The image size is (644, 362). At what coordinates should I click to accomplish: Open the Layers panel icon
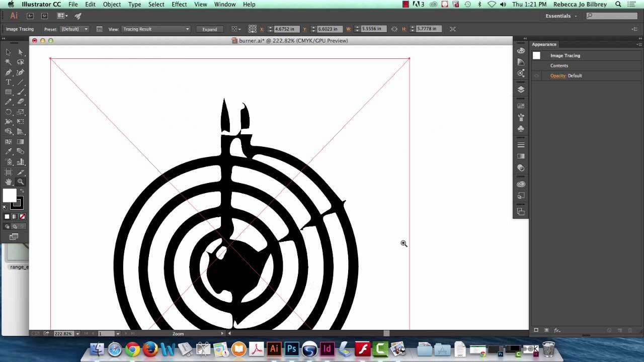point(521,89)
